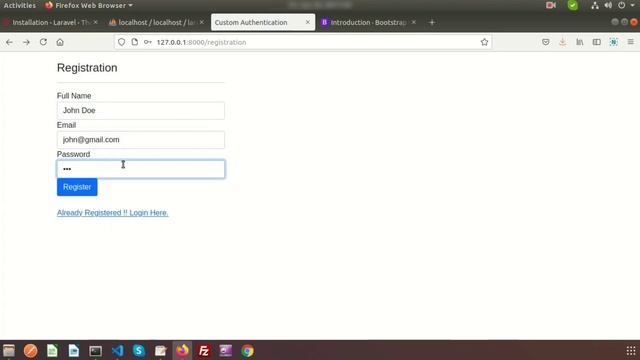Open the Library icon in toolbar
The width and height of the screenshot is (640, 360).
(x=580, y=42)
